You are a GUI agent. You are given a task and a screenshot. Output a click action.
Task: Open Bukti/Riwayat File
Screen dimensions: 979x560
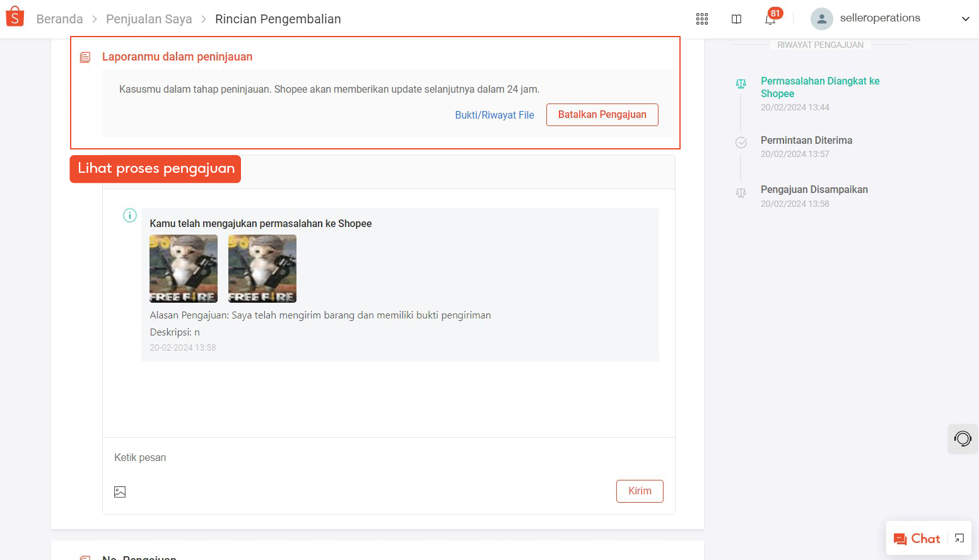pos(494,115)
